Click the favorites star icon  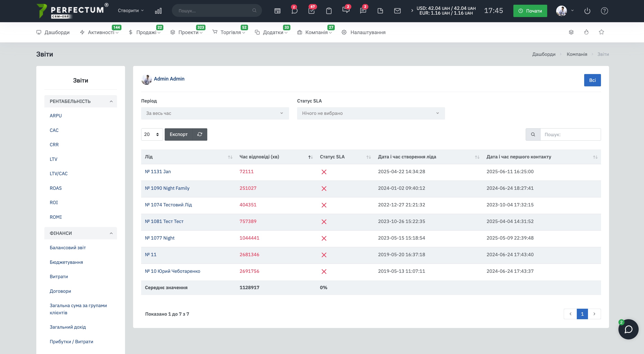point(601,32)
